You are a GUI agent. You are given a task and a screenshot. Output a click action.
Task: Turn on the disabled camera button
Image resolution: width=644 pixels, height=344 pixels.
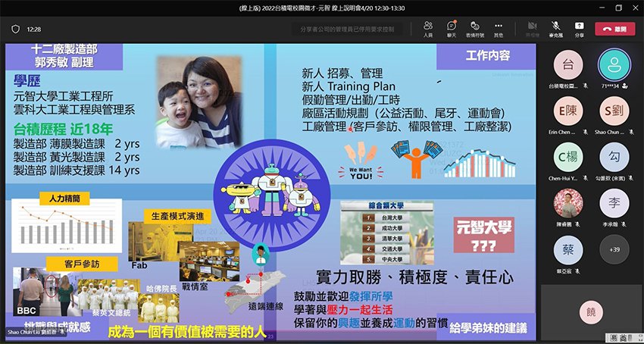coord(533,30)
